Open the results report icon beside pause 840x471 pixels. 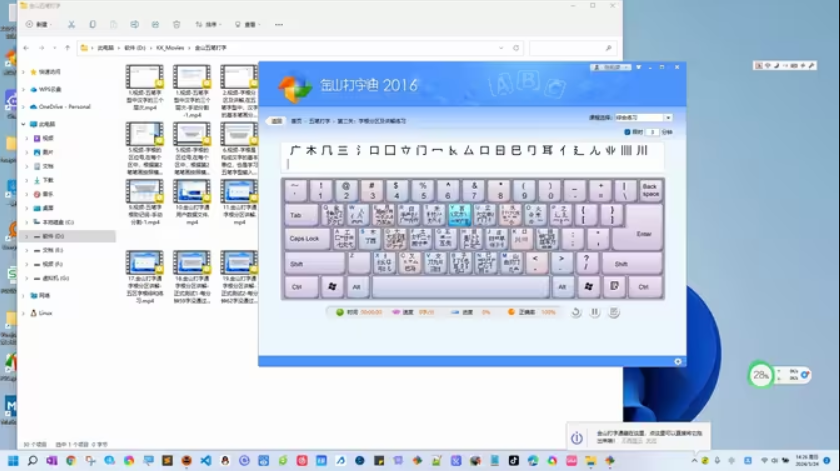[x=614, y=312]
